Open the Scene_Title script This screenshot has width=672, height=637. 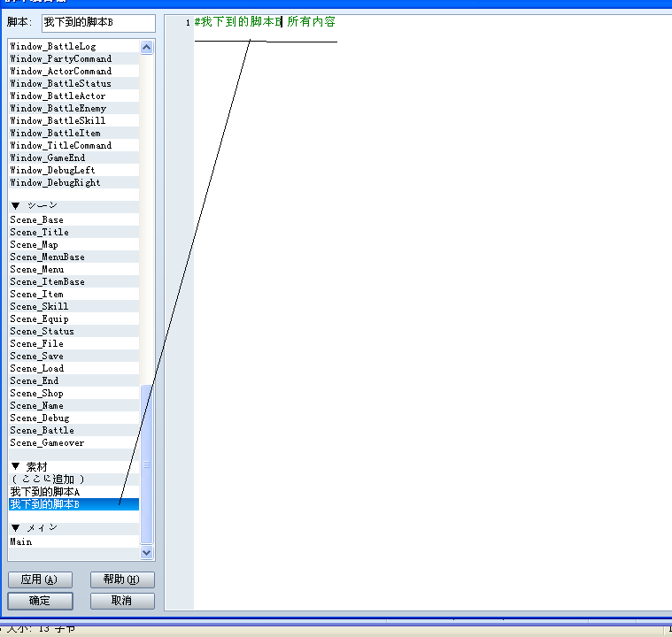coord(73,232)
